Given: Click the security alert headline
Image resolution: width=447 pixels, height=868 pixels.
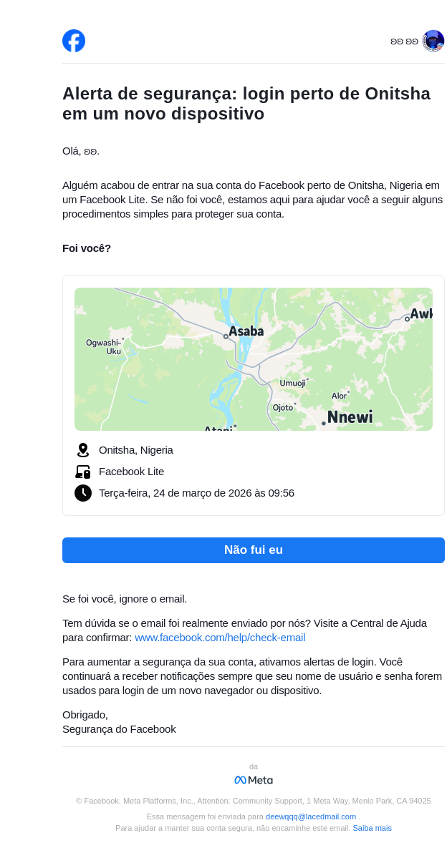Looking at the screenshot, I should 246,104.
